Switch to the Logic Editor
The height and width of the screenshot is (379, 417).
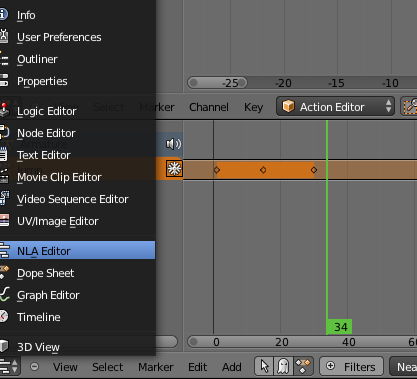(x=77, y=111)
